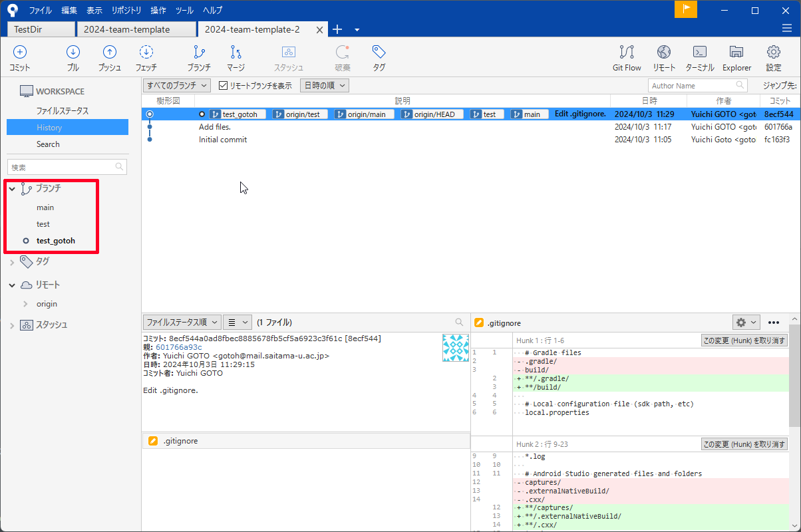Screen dimensions: 801x532
Task: Open the 日時の順 sort order dropdown
Action: pos(325,85)
